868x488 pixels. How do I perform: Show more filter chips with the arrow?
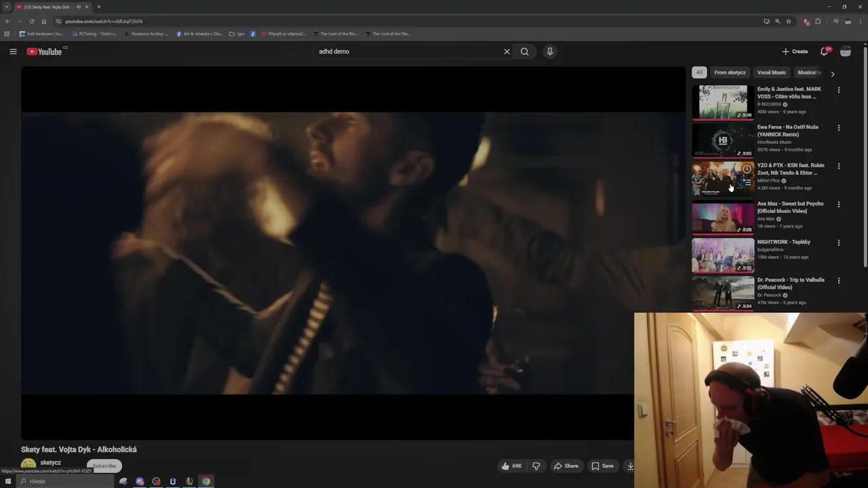(x=833, y=74)
